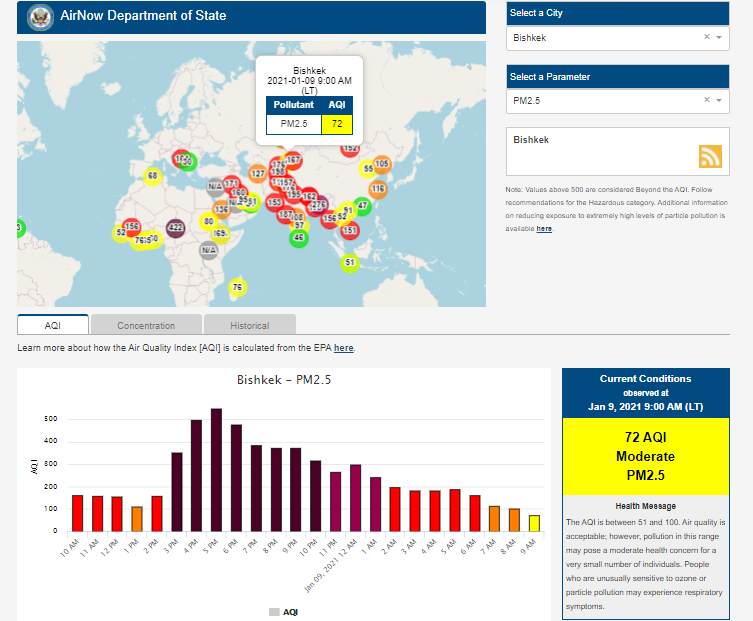This screenshot has width=753, height=621.
Task: Click the yellow 68 marker on map
Action: pyautogui.click(x=152, y=176)
